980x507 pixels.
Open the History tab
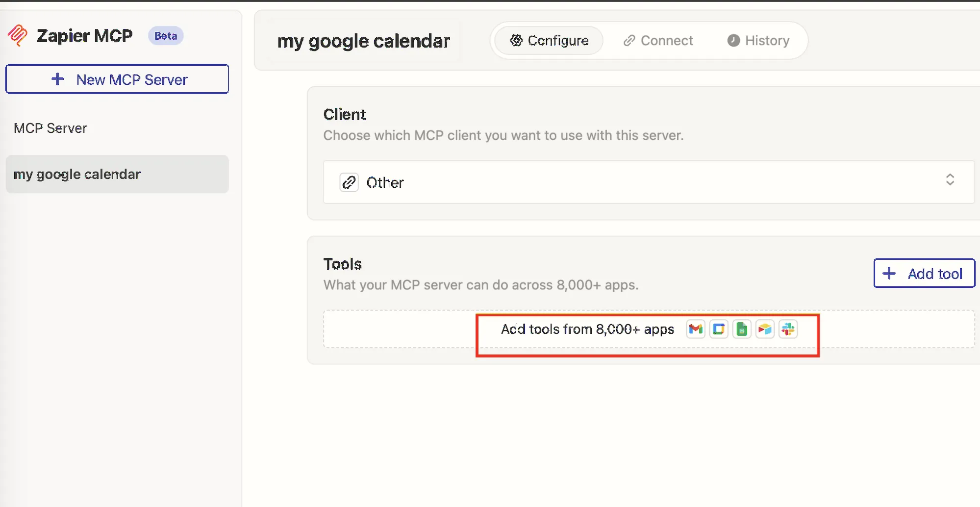click(x=758, y=40)
